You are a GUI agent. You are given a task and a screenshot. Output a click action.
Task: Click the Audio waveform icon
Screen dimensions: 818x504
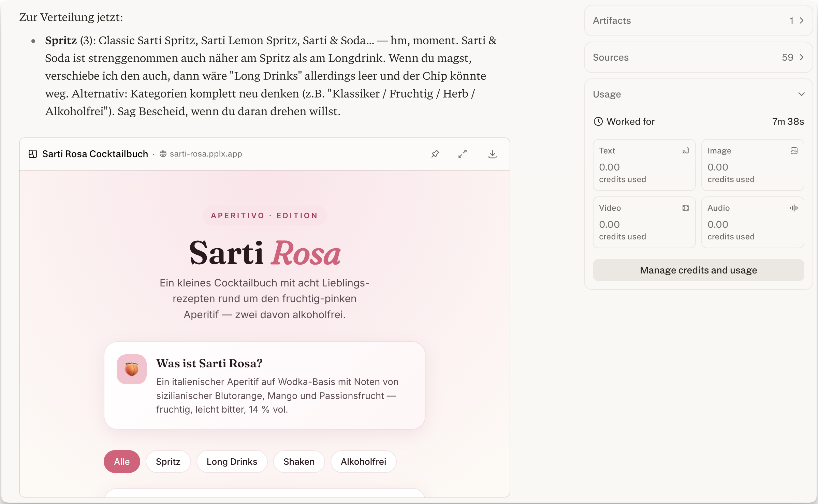coord(794,208)
